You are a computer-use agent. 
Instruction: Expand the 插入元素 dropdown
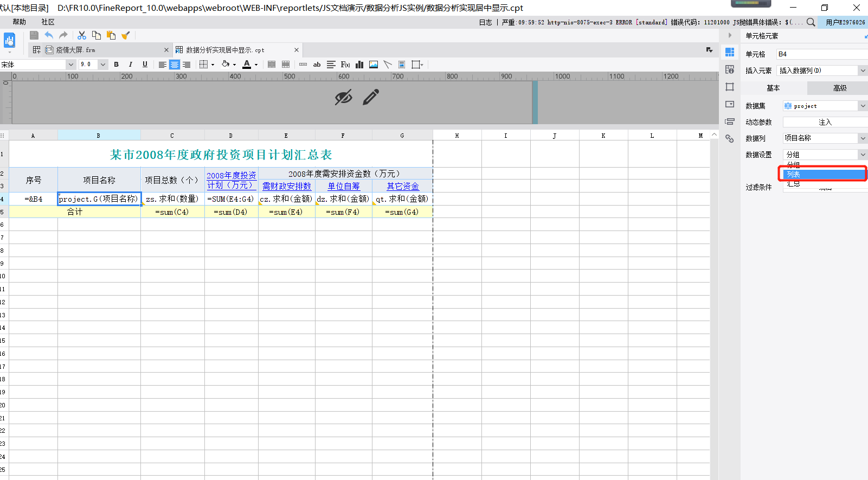[863, 71]
